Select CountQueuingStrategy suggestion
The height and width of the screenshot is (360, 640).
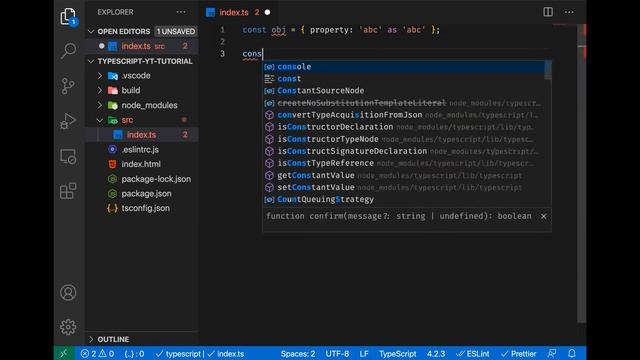403,200
